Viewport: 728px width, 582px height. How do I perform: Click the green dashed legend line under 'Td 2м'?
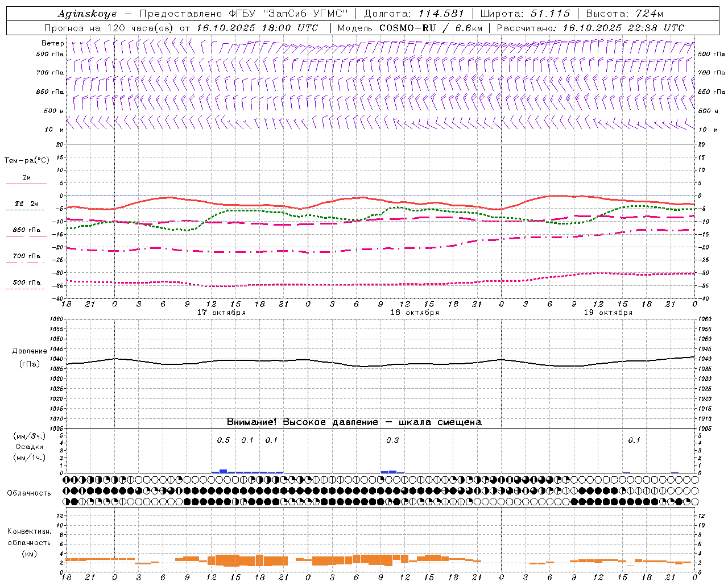pyautogui.click(x=25, y=210)
